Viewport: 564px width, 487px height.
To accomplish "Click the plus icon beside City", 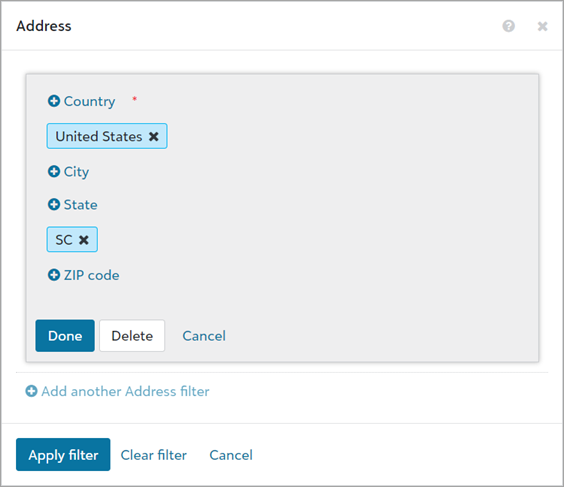I will coord(54,171).
